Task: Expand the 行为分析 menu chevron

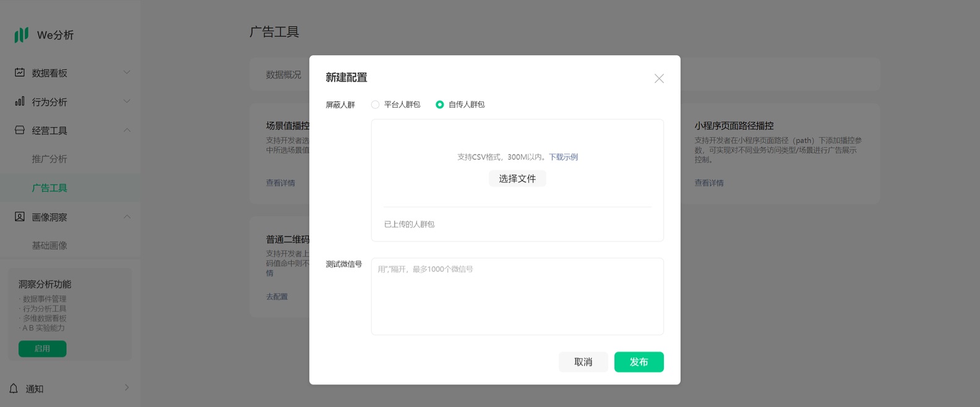Action: point(127,101)
